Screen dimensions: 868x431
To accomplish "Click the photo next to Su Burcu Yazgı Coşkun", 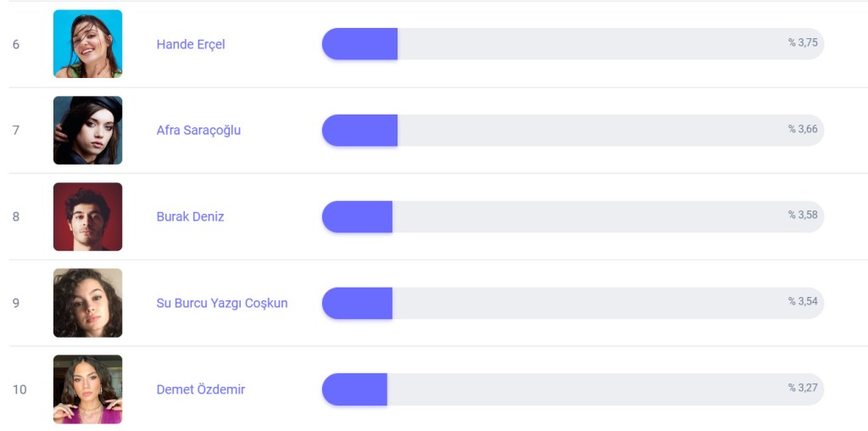I will point(87,303).
